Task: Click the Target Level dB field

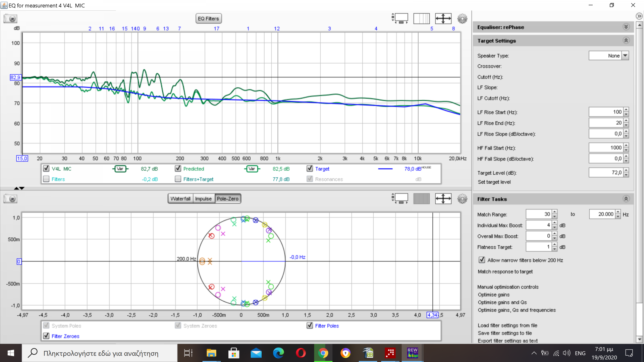Action: pos(606,173)
